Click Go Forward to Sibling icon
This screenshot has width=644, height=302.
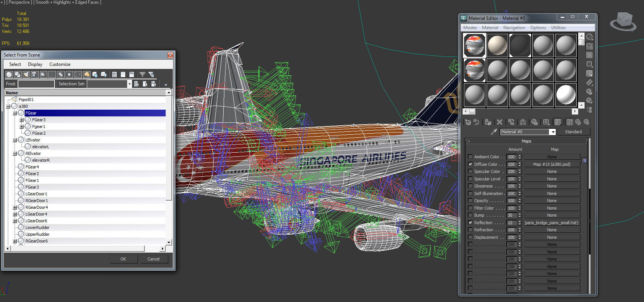click(587, 122)
